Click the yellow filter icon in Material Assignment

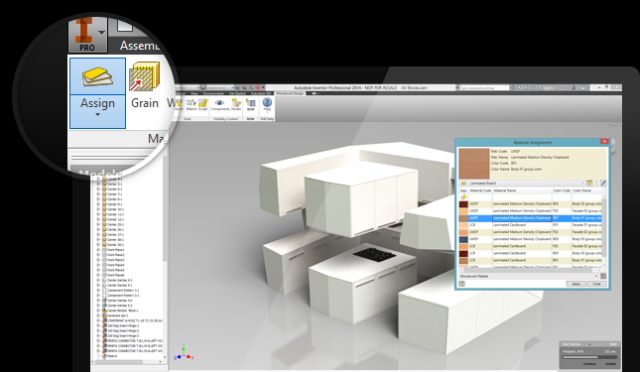coord(589,183)
